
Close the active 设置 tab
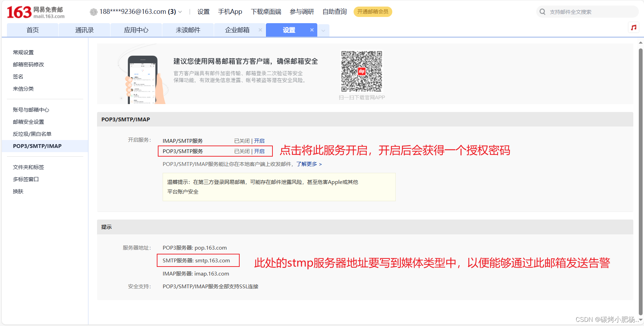pyautogui.click(x=312, y=30)
